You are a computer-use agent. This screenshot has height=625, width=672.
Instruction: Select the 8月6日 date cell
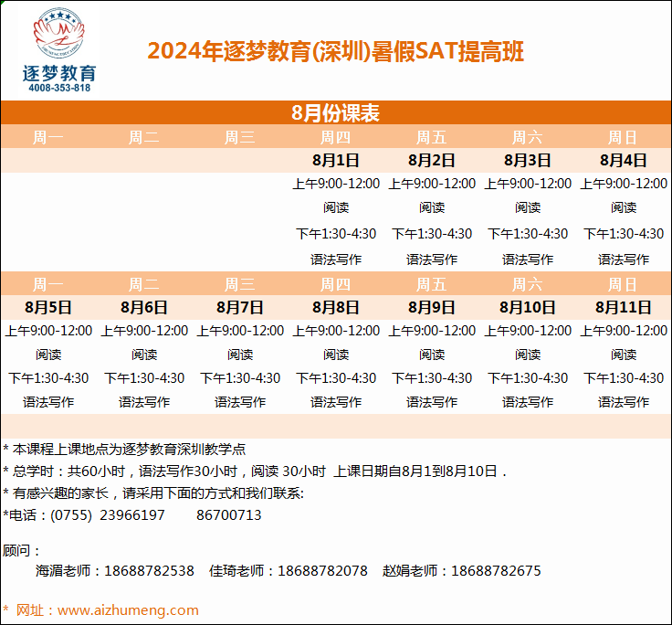pyautogui.click(x=144, y=308)
